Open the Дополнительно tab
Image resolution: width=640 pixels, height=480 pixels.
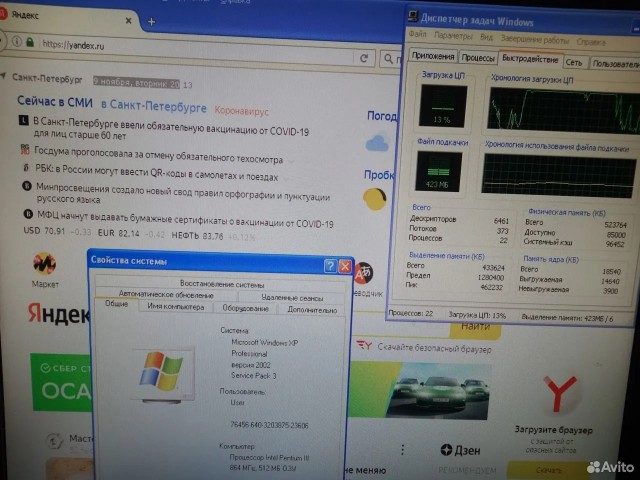pos(312,310)
